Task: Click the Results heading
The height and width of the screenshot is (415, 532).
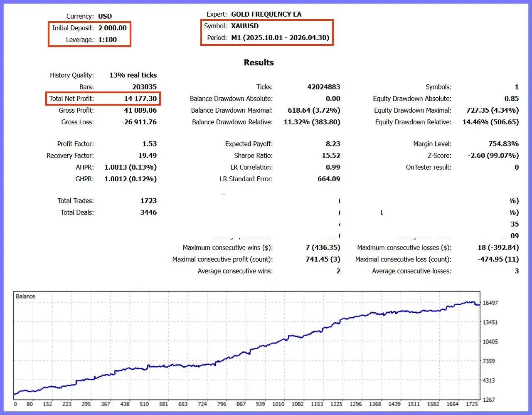Action: tap(259, 62)
